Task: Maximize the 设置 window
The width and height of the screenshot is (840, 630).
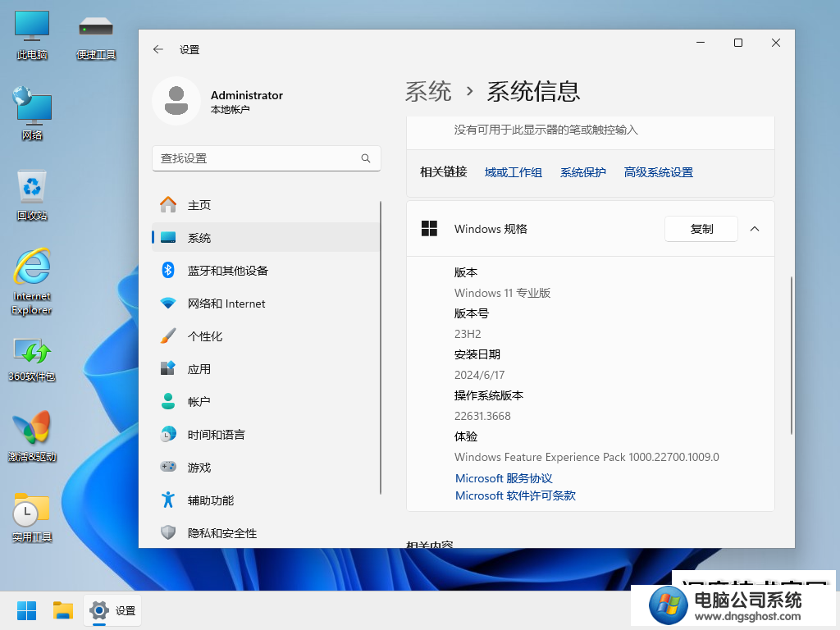Action: [x=737, y=43]
